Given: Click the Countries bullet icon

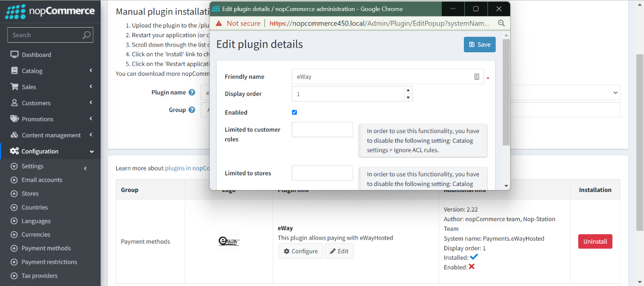Looking at the screenshot, I should tap(14, 208).
